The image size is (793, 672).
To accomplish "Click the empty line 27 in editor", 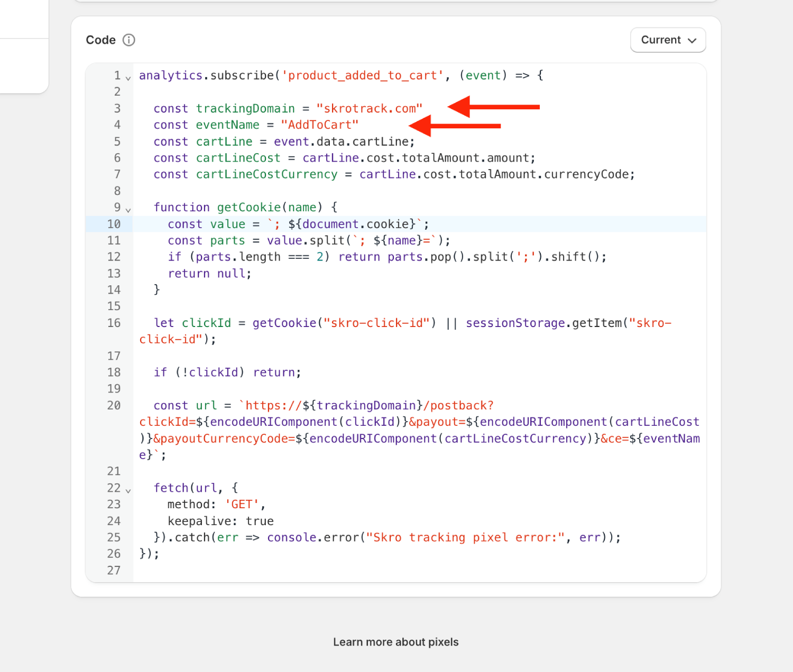I will pos(420,571).
